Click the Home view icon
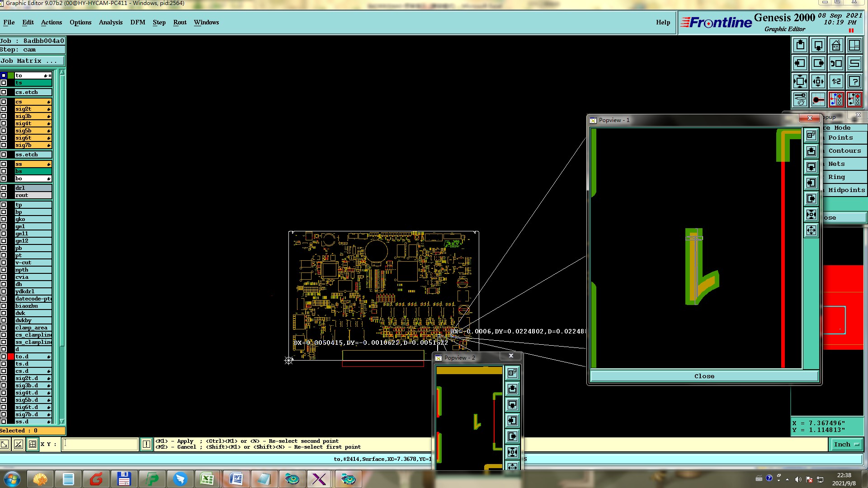Viewport: 868px width, 488px height. pos(836,45)
